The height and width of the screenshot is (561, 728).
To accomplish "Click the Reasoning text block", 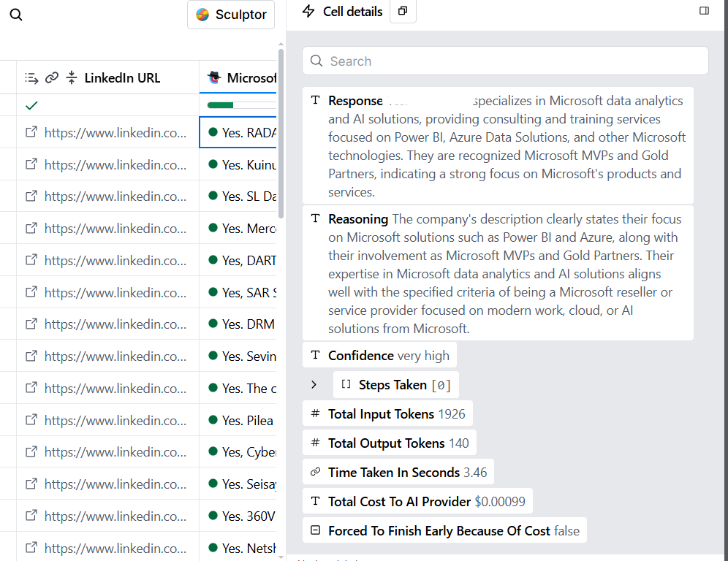I will [498, 273].
